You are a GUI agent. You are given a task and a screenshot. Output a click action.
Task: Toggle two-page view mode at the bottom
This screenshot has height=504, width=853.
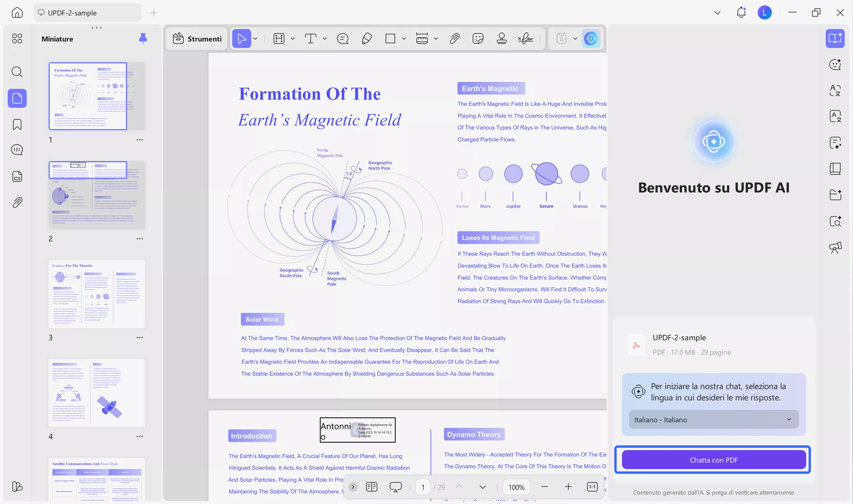[x=372, y=487]
